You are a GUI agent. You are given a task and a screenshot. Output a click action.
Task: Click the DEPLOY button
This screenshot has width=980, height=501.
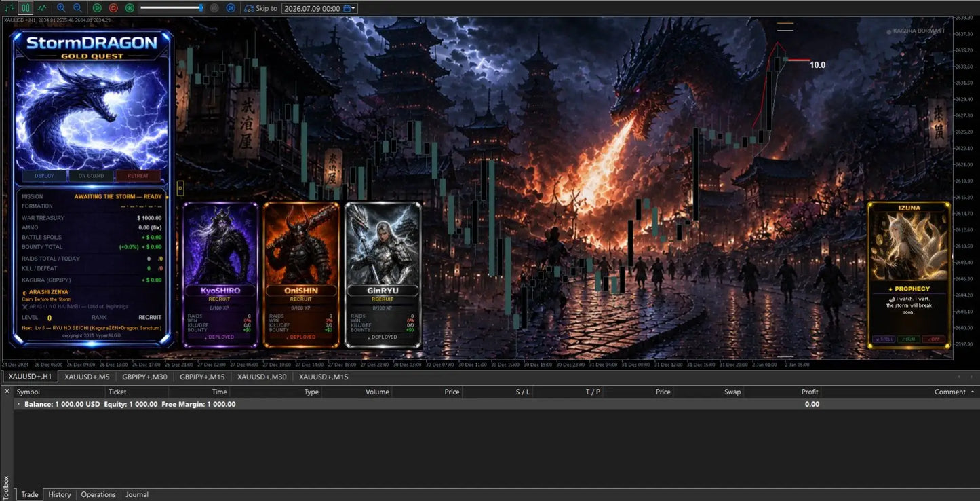[44, 176]
